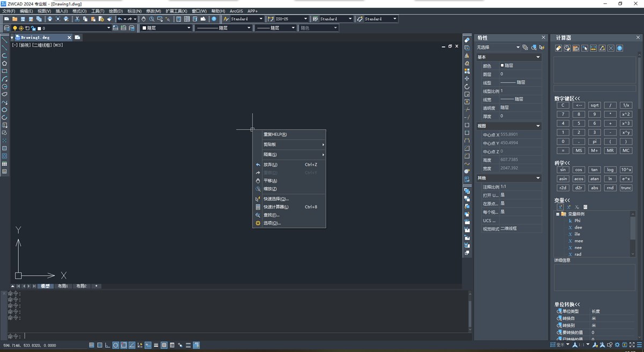Viewport: 644px width, 352px height.
Task: Open the 随层 color swatch dropdown
Action: (188, 28)
